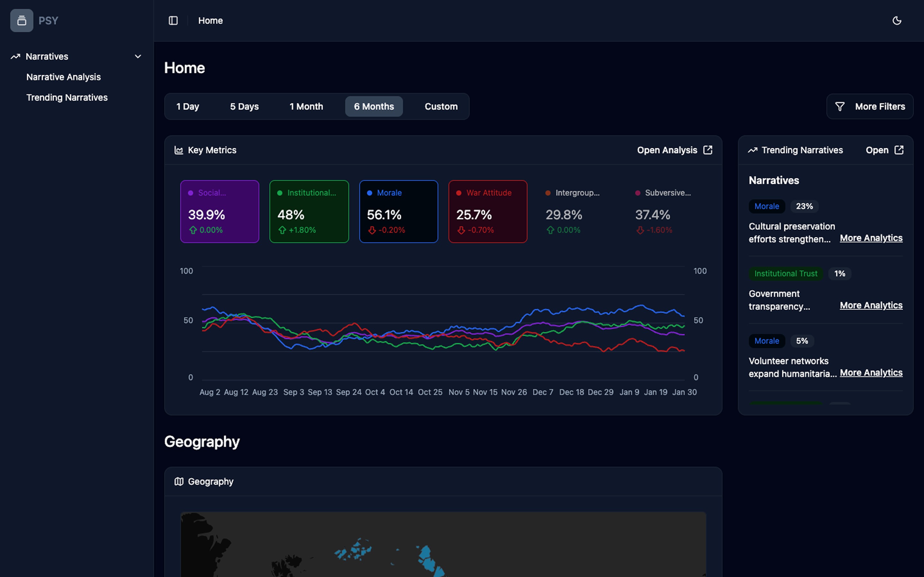Click the funnel filter icon
This screenshot has height=577, width=924.
[x=840, y=106]
